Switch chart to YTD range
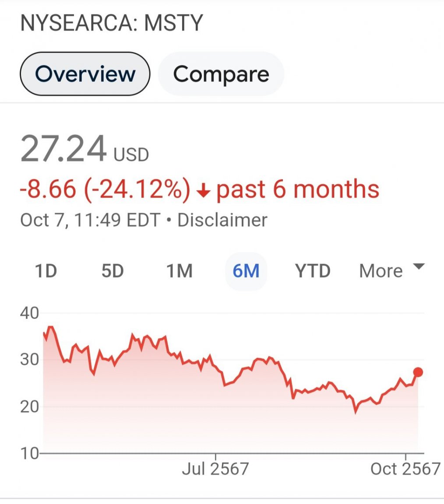 click(x=313, y=271)
